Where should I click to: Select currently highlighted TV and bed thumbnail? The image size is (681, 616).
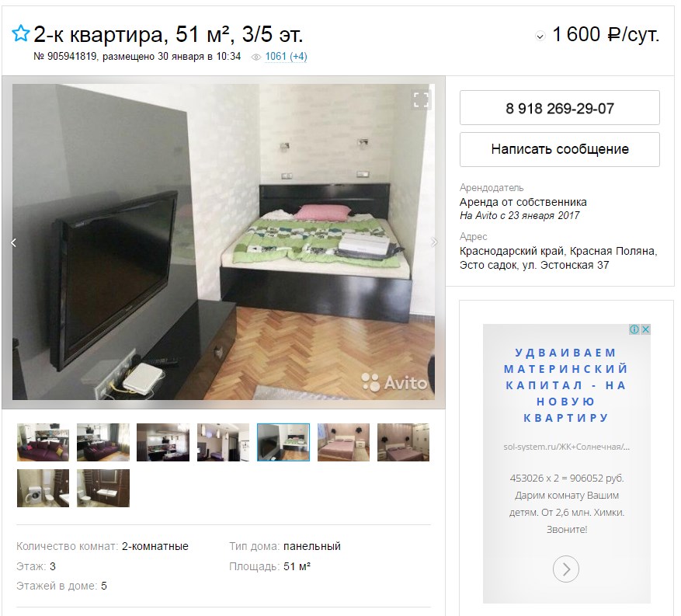[283, 442]
